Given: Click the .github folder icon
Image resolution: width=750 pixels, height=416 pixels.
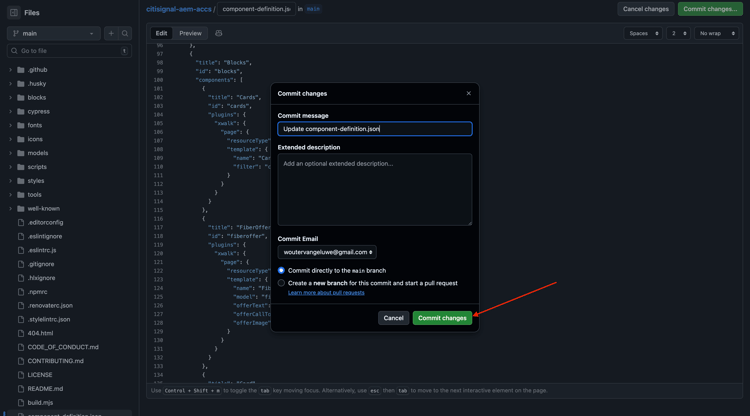Looking at the screenshot, I should pyautogui.click(x=21, y=70).
